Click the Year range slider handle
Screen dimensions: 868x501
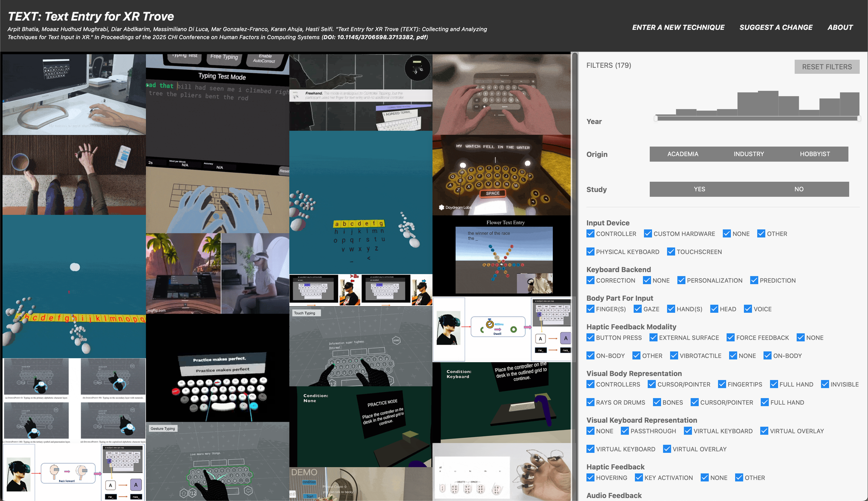pos(657,118)
